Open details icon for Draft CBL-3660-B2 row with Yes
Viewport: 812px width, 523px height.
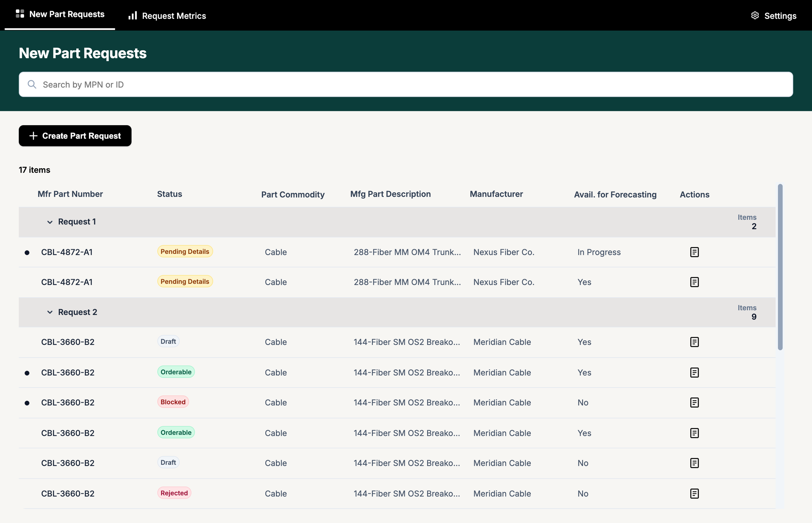click(694, 342)
